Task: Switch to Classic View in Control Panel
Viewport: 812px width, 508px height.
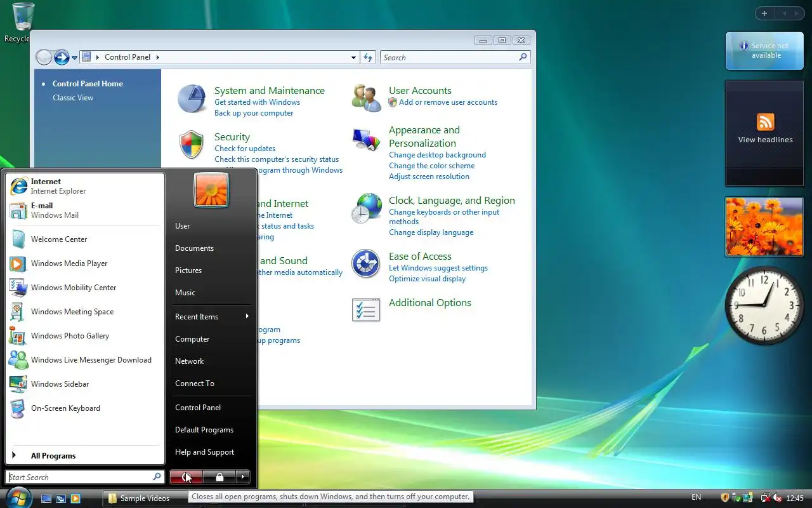Action: point(73,98)
